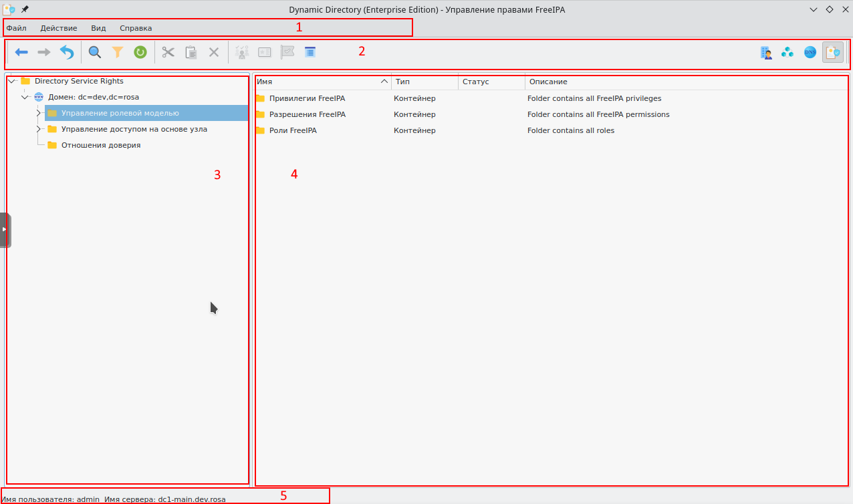The image size is (853, 504).
Task: Click the three cubes module icon
Action: coord(787,52)
